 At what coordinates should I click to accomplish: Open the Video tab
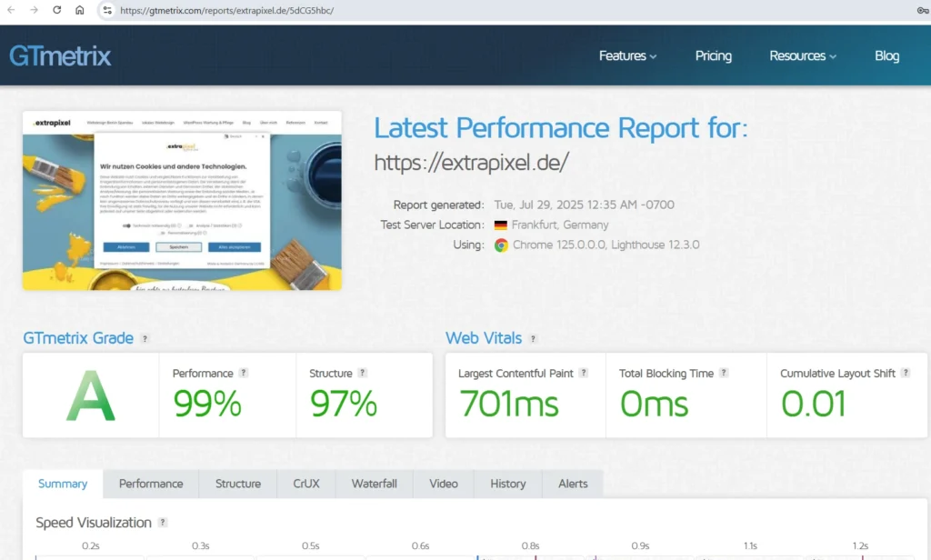tap(444, 484)
